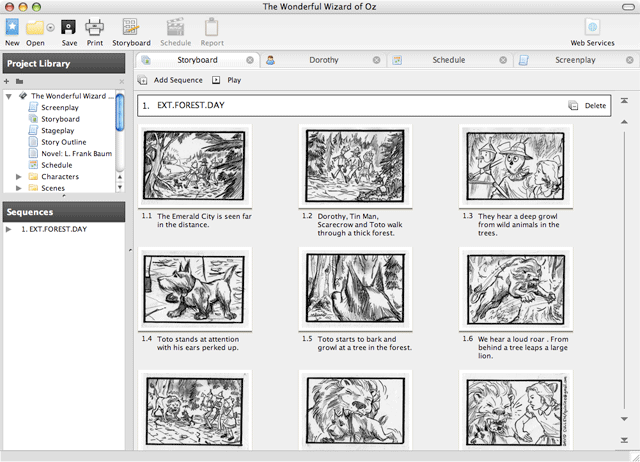Jump to bottom of storyboard scroll

(x=624, y=440)
